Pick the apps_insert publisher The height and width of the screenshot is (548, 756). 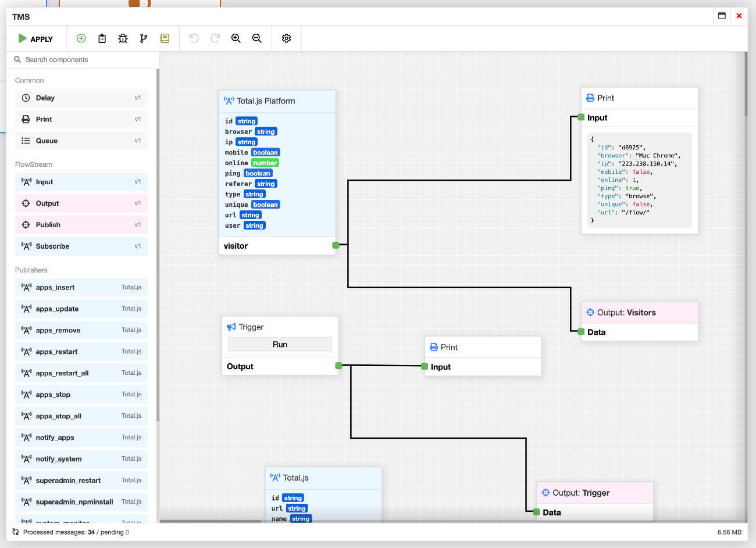pos(81,288)
